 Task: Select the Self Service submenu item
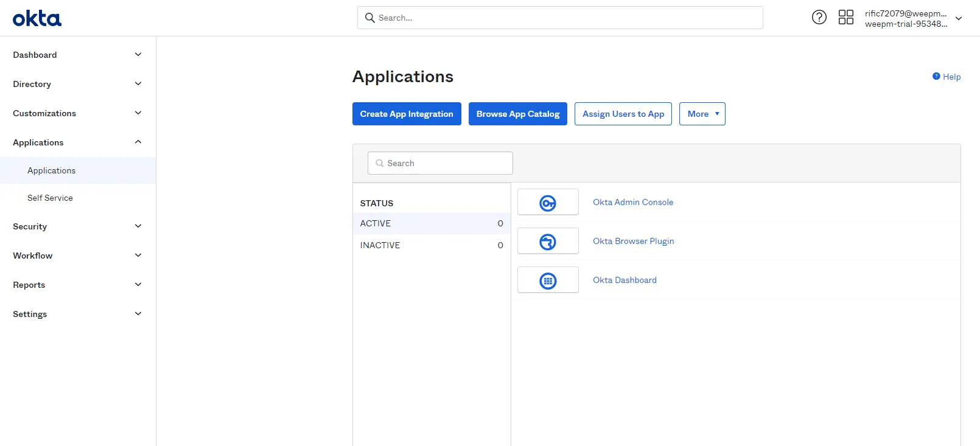50,198
